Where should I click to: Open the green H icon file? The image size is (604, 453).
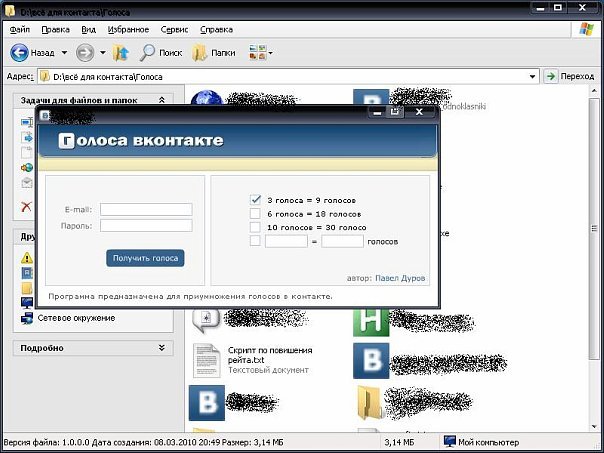370,320
